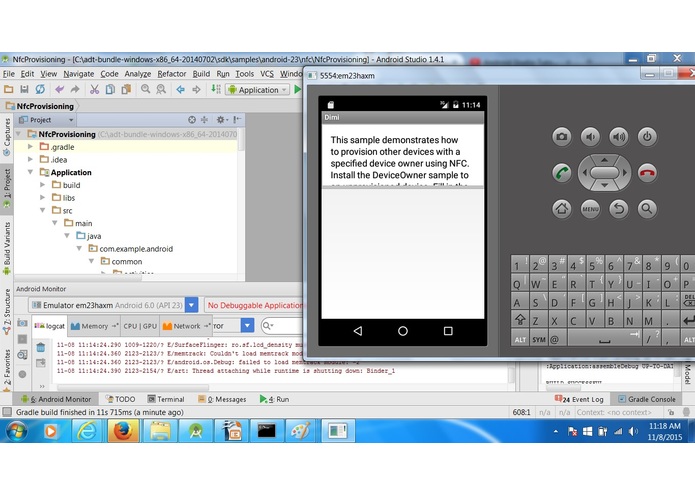The height and width of the screenshot is (494, 695).
Task: Open the TODO tool window
Action: 120,399
